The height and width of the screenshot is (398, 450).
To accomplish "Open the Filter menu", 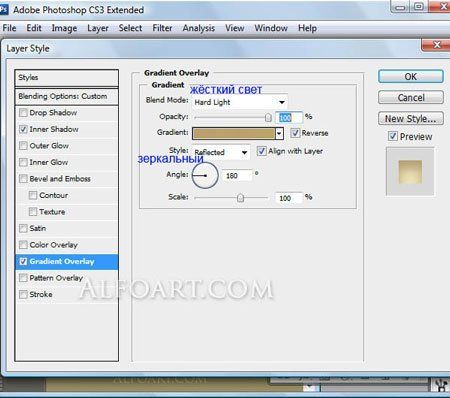I will pyautogui.click(x=162, y=28).
